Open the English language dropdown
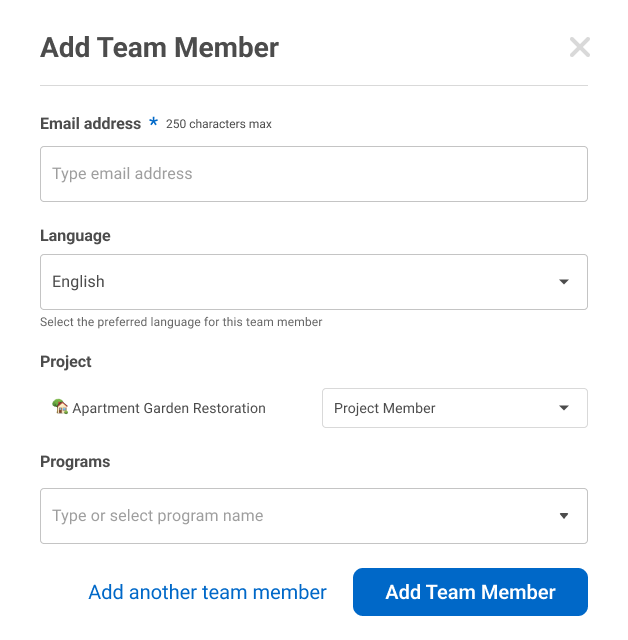Screen dimensions: 628x640 [314, 282]
